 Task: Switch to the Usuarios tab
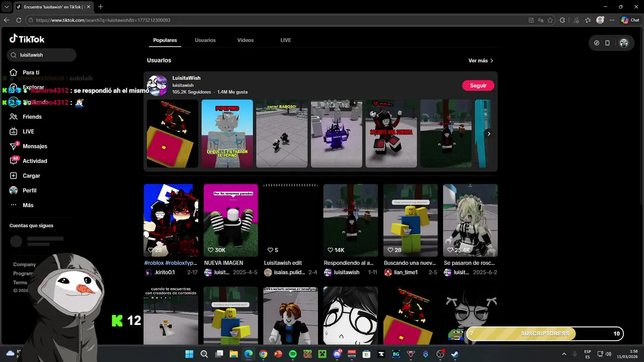point(205,40)
